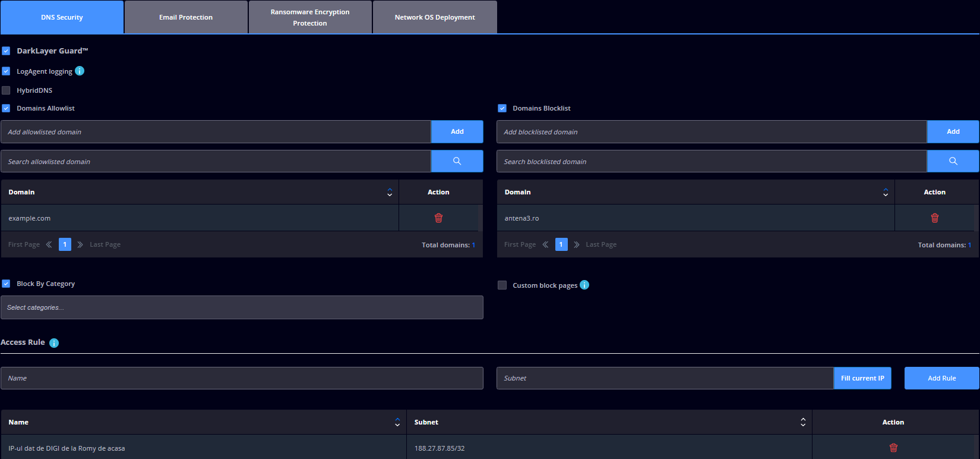The image size is (980, 459).
Task: Open the Email Protection tab
Action: pyautogui.click(x=186, y=17)
